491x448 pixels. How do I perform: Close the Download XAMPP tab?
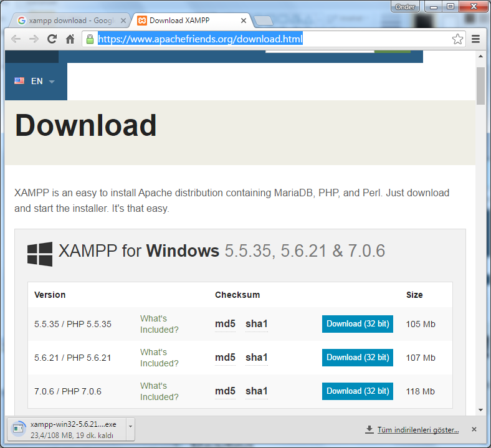[243, 21]
